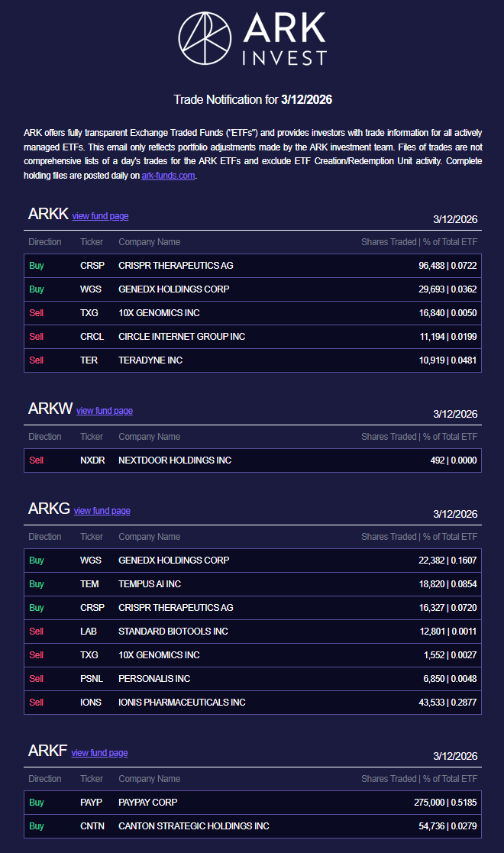This screenshot has height=853, width=504.
Task: Click the 12,801 | 0.0011 value
Action: (x=448, y=632)
